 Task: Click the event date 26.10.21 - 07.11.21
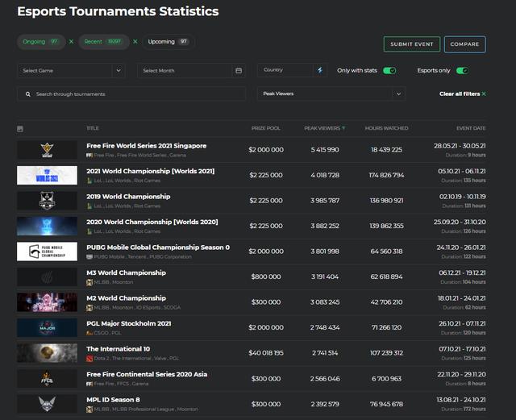[462, 323]
